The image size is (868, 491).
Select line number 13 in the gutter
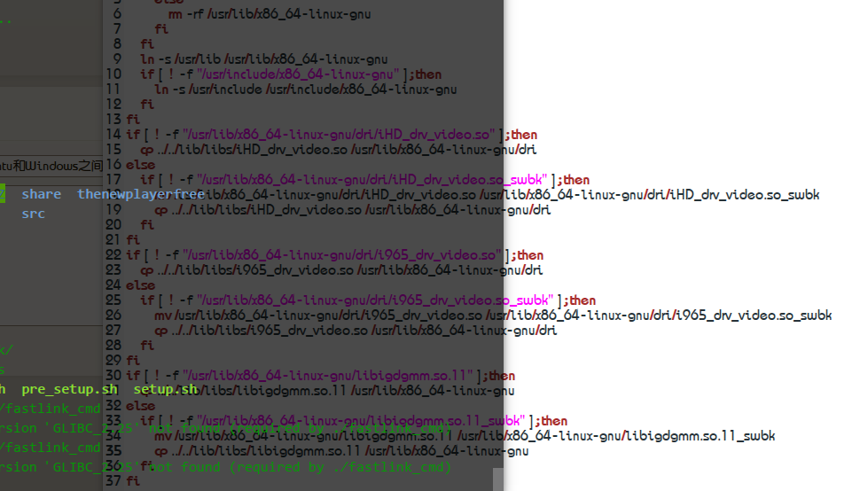(x=113, y=119)
